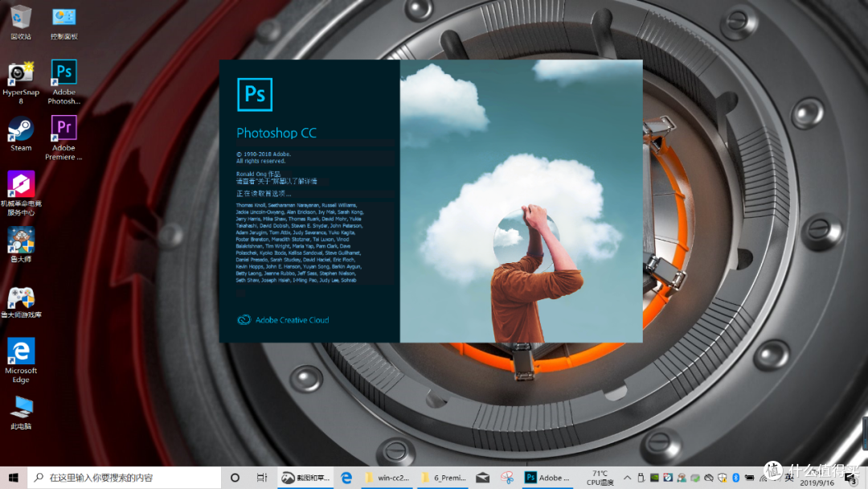
Task: Open Cortana circle icon on taskbar
Action: point(235,478)
